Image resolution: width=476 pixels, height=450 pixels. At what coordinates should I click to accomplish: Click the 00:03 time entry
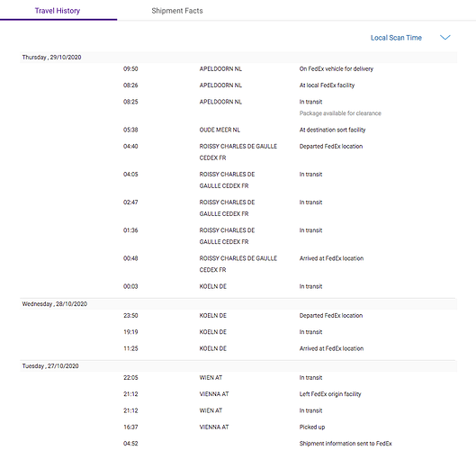point(130,286)
